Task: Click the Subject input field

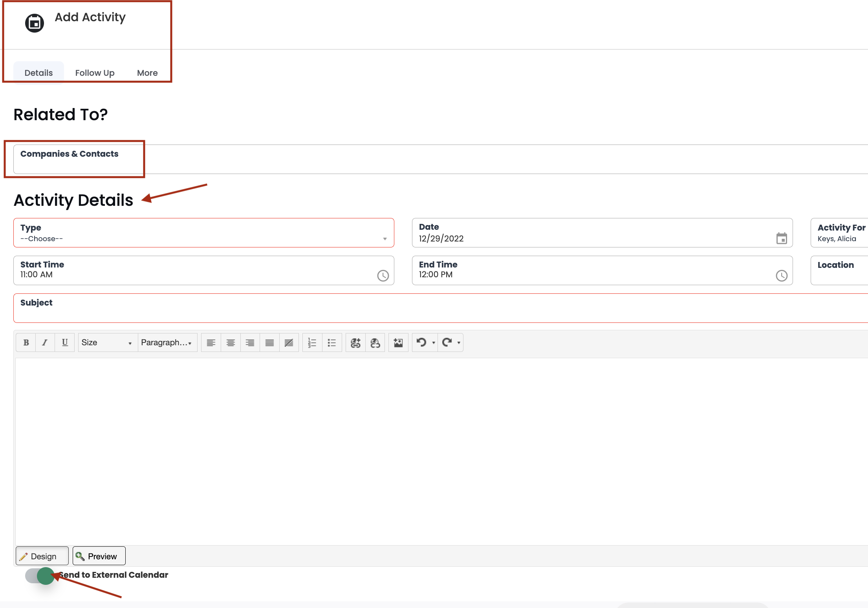Action: (x=441, y=308)
